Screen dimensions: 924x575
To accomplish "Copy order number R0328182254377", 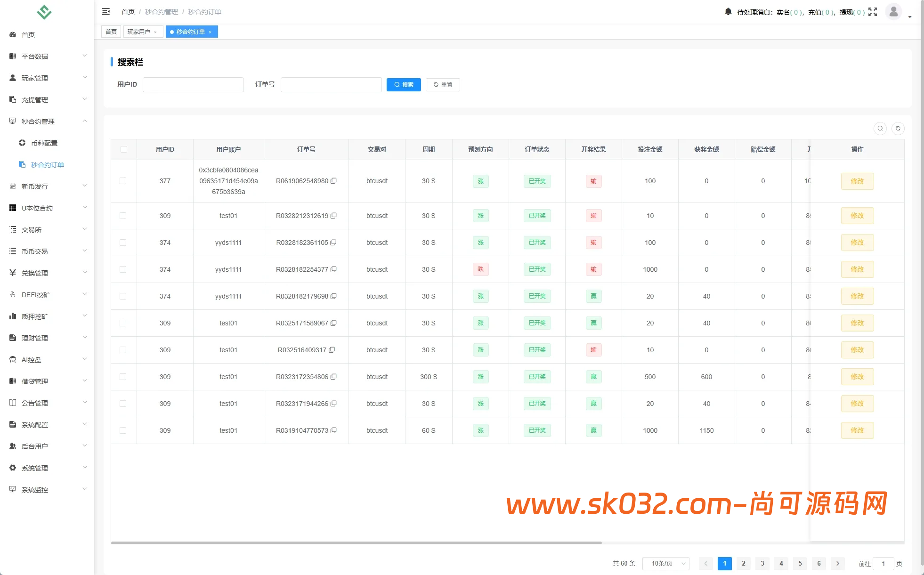I will (333, 269).
